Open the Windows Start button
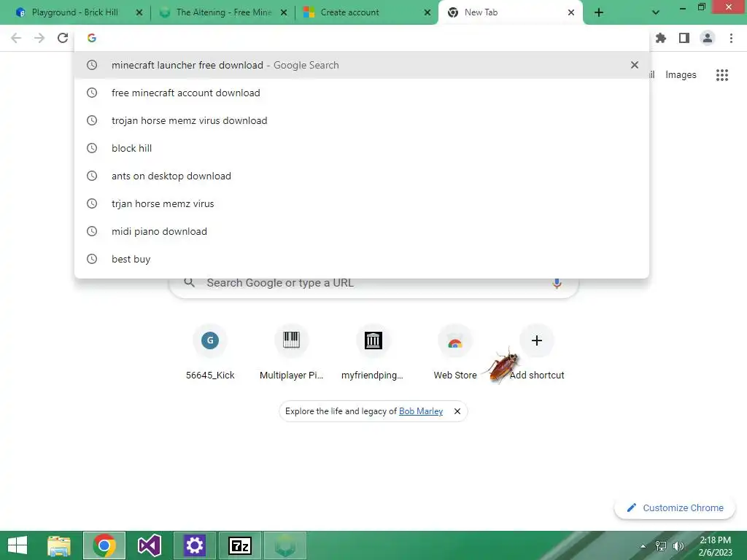This screenshot has width=747, height=560. tap(18, 545)
